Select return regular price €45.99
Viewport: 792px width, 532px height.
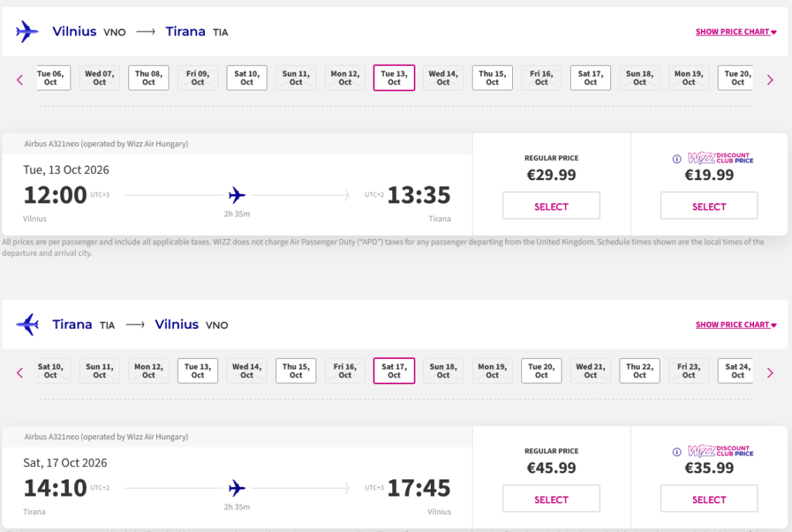(x=551, y=500)
